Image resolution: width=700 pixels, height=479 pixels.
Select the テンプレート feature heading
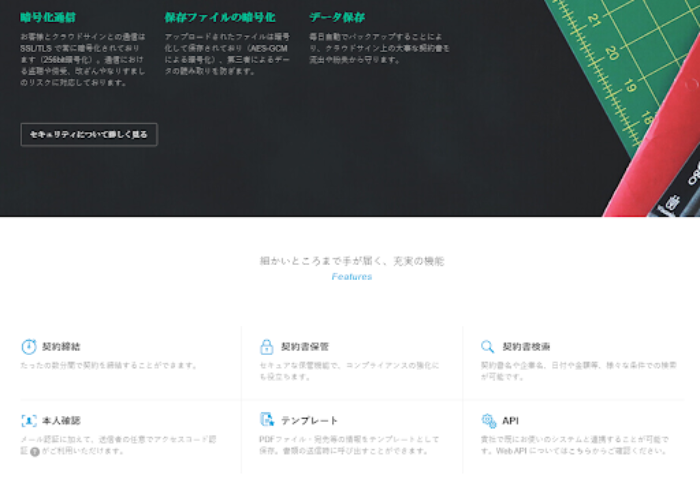click(x=309, y=421)
